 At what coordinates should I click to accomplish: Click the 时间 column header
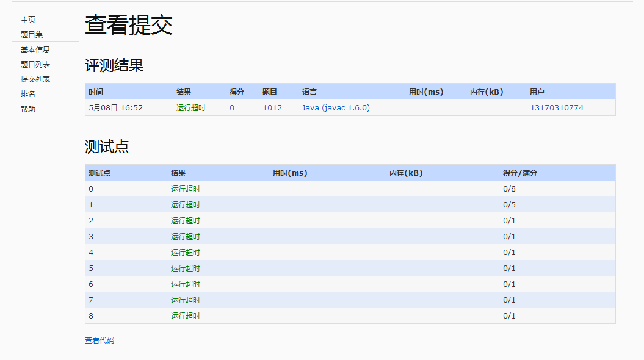coord(96,92)
